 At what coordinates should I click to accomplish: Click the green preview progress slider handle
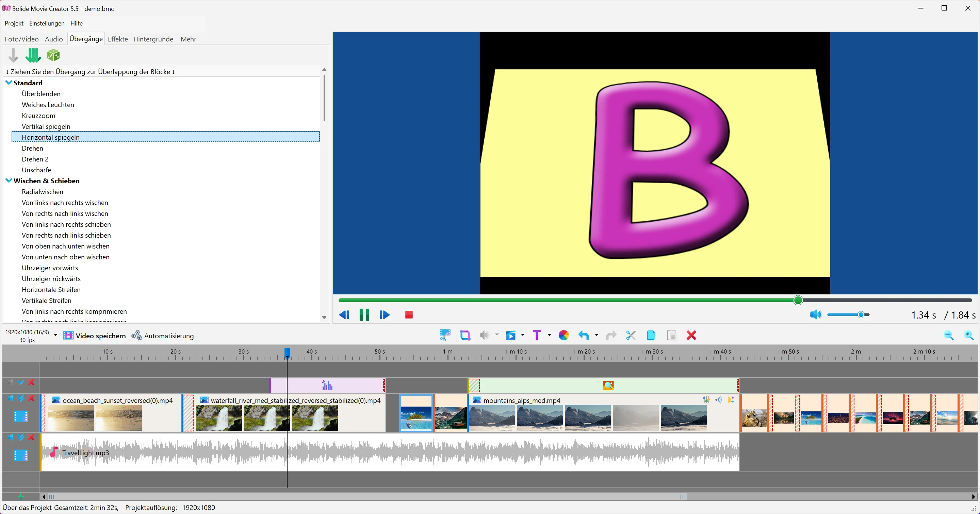point(798,300)
